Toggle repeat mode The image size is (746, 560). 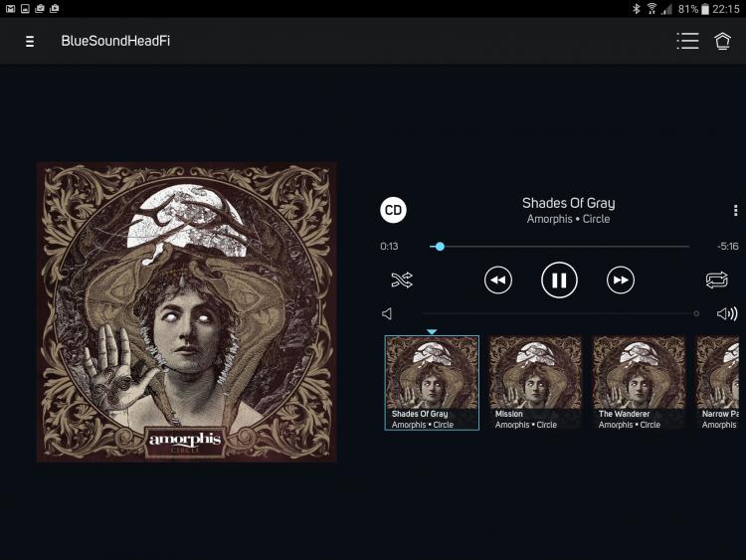(717, 280)
